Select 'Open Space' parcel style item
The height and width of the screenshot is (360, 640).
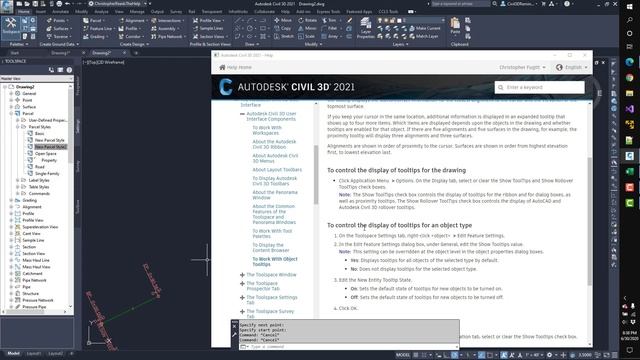coord(46,153)
